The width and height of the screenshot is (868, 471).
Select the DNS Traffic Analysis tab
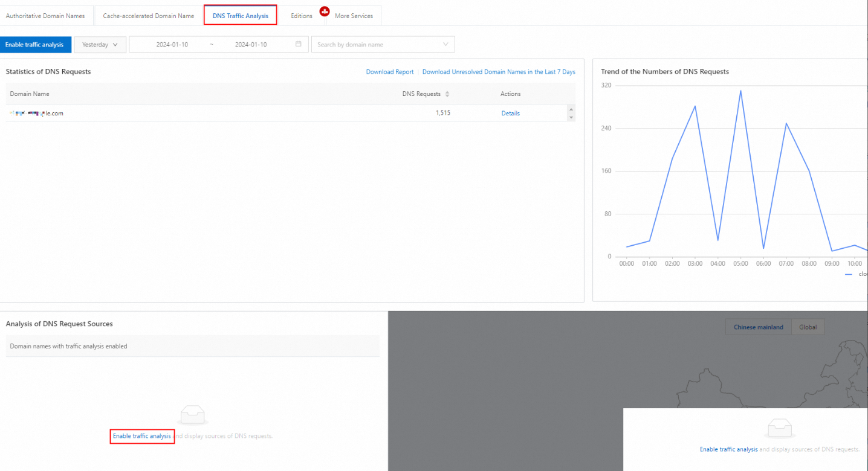click(241, 16)
